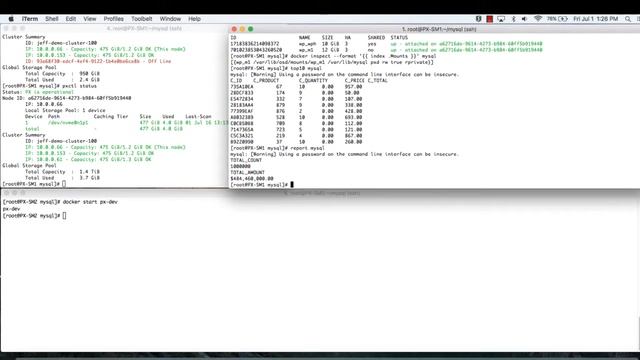Click the C_QUANTITY column header
640x360 pixels.
click(313, 80)
